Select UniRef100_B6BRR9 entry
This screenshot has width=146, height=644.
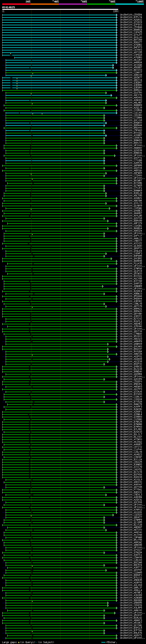[x=131, y=105]
